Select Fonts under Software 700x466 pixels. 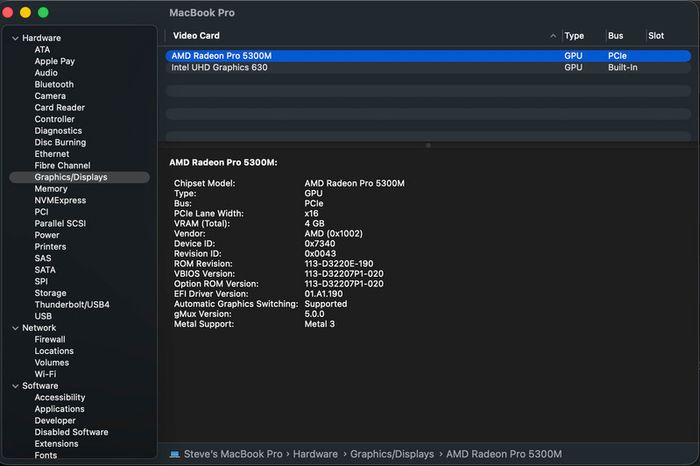click(x=46, y=456)
